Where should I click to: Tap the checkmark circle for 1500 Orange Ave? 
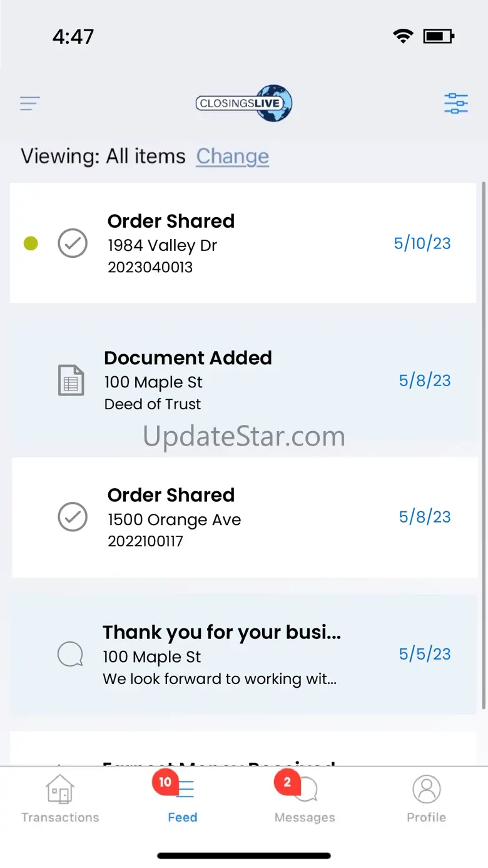click(x=73, y=517)
